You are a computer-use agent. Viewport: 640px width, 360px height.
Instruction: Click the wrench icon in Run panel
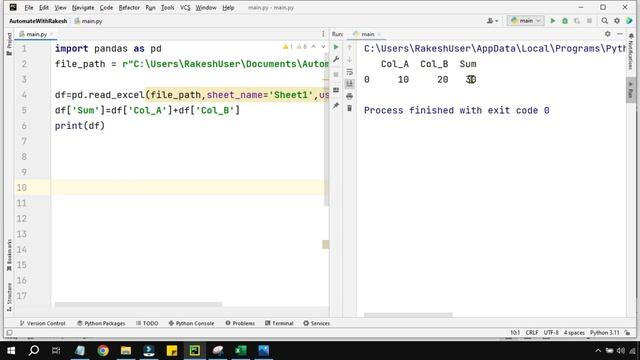pos(336,60)
